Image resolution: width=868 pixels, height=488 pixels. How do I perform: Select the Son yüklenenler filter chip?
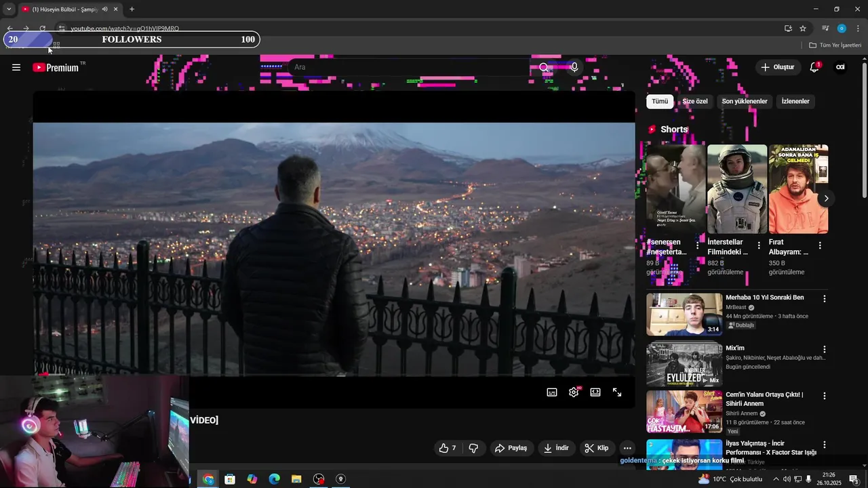click(745, 102)
